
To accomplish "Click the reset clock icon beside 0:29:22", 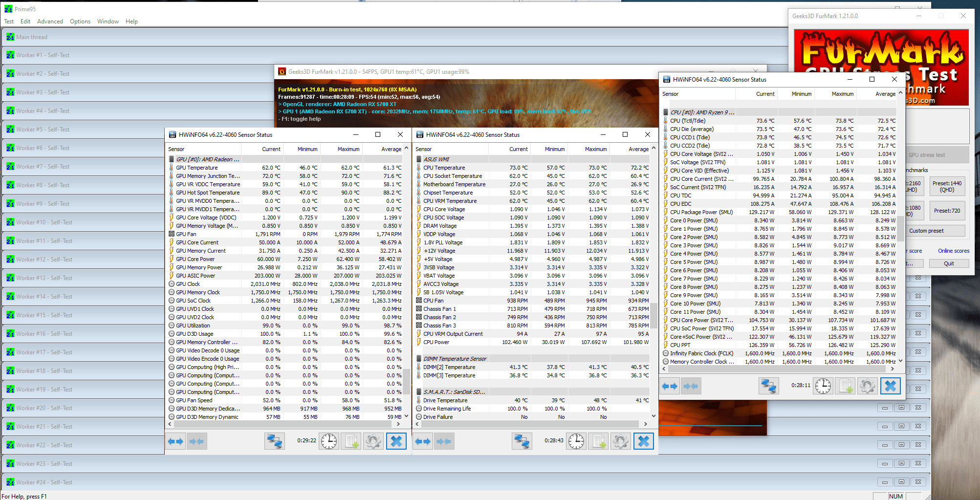I will tap(329, 441).
